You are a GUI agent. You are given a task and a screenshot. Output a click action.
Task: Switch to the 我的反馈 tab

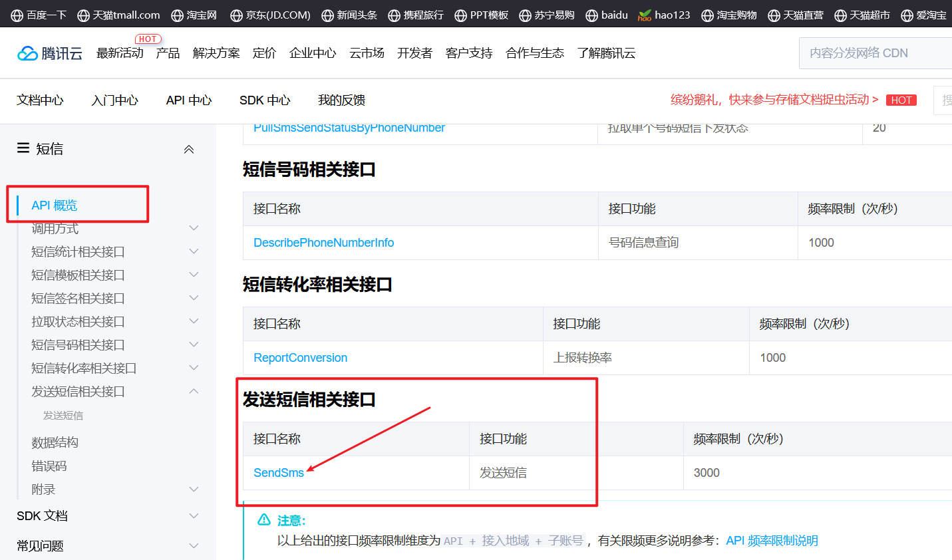(341, 100)
